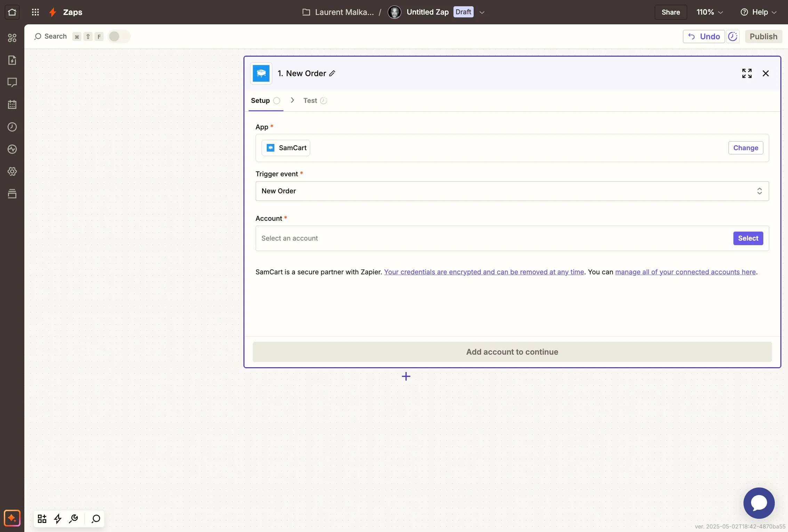Click the add apps grid tool

[42, 519]
